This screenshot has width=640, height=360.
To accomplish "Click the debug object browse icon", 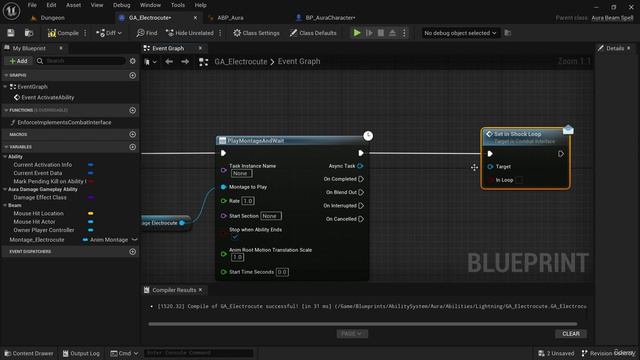I will pyautogui.click(x=508, y=33).
